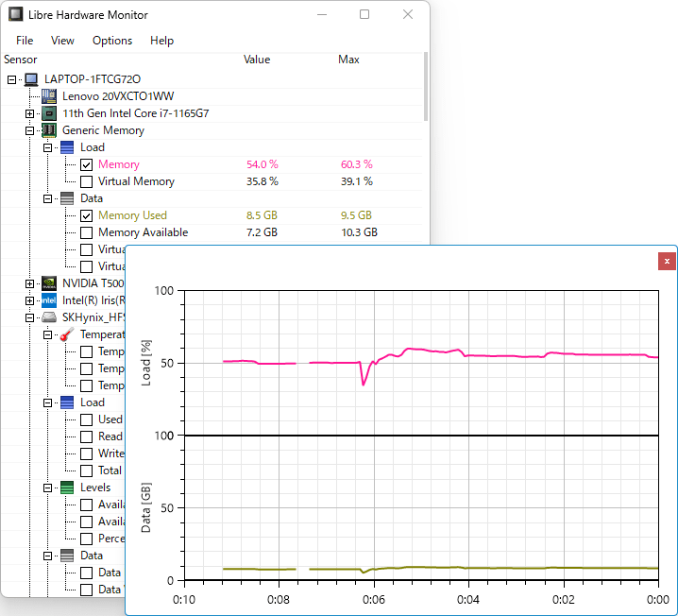Click the Intel Iris graphics icon

click(x=49, y=300)
